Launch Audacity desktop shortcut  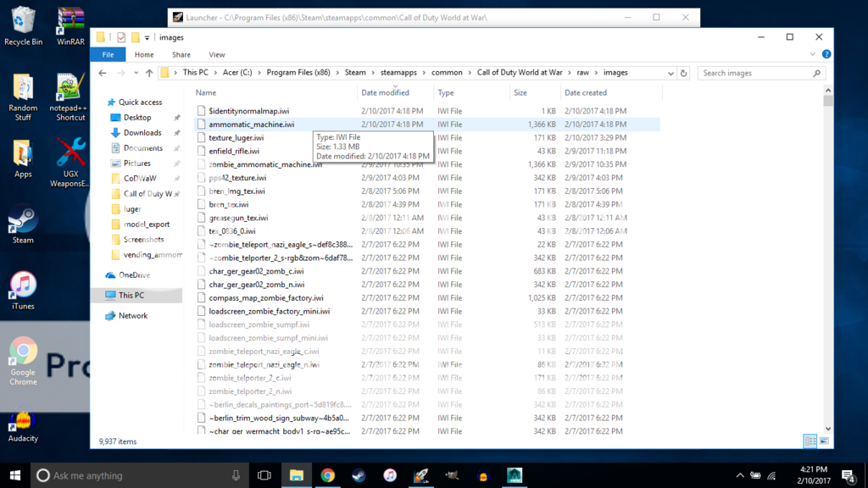coord(23,426)
